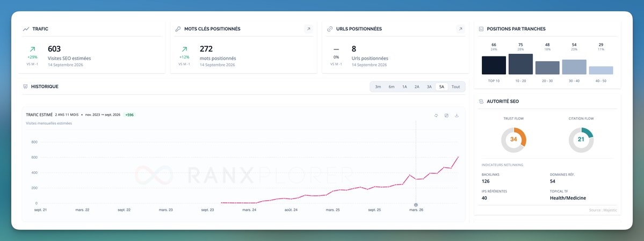The width and height of the screenshot is (644, 241).
Task: Download the Trafic estimé chart
Action: tap(457, 116)
